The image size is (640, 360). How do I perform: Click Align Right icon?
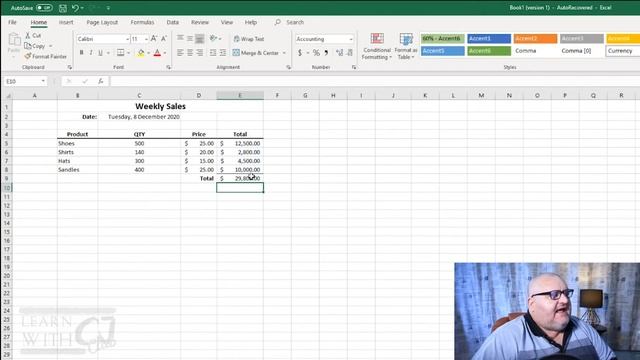[200, 53]
